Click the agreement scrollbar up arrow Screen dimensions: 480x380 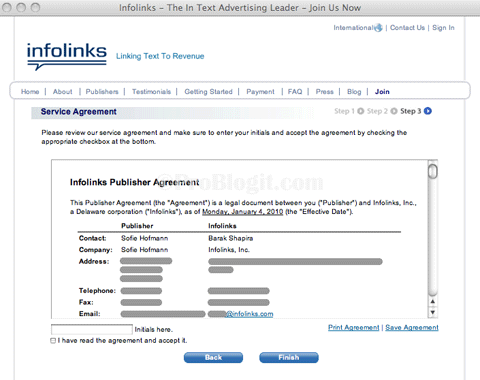433,301
